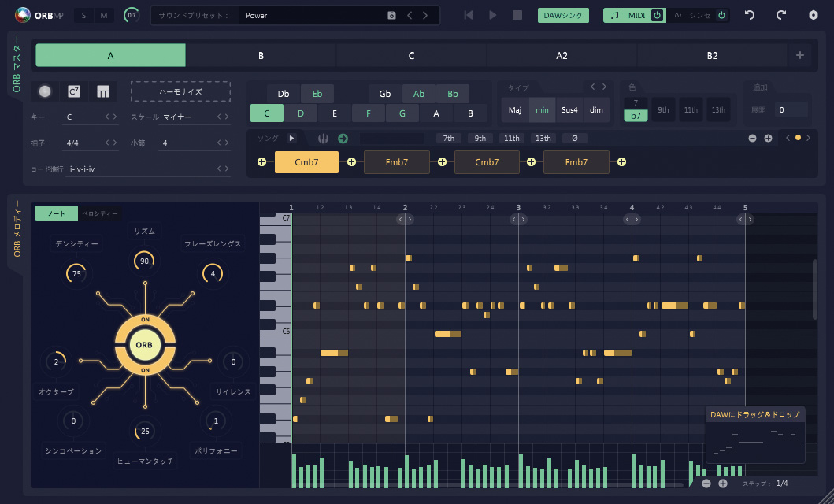Image resolution: width=834 pixels, height=504 pixels.
Task: Zoom out piano roll with minus icon
Action: (x=706, y=484)
